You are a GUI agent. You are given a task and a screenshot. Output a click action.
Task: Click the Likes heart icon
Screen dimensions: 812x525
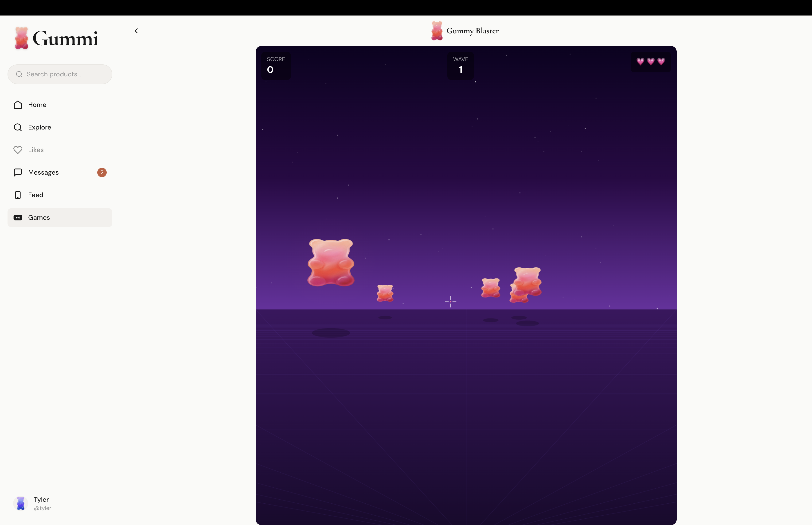tap(18, 150)
